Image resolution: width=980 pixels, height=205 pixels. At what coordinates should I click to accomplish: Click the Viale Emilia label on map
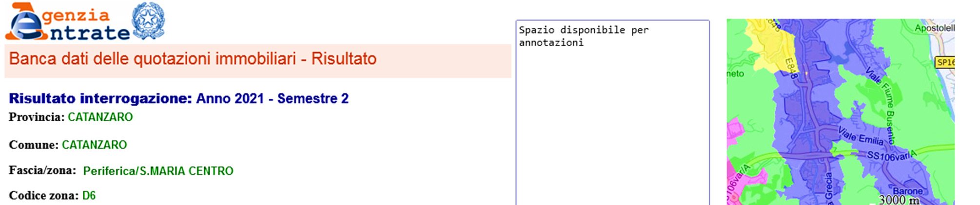[x=861, y=136]
